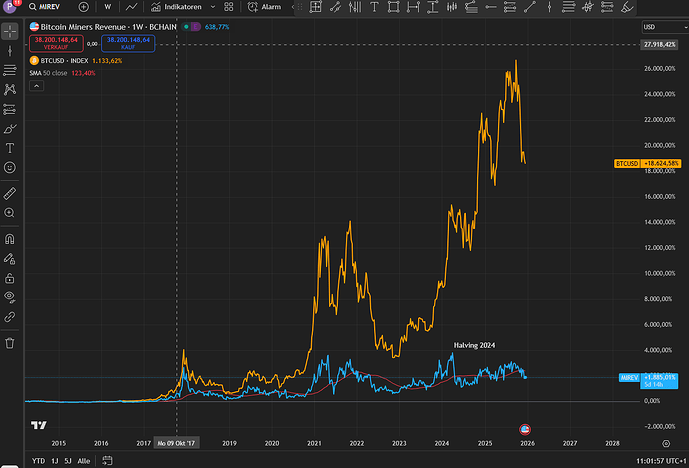Click the TradingView logo on chart
The width and height of the screenshot is (689, 468).
click(39, 425)
